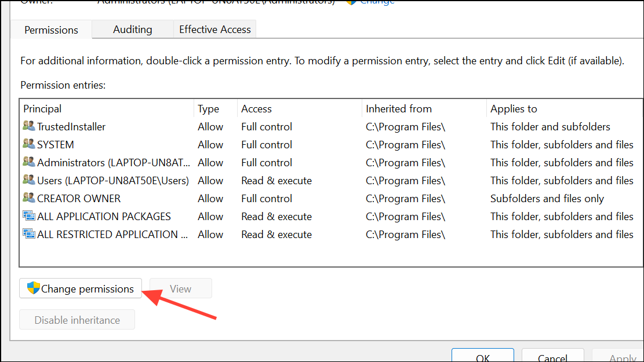The image size is (644, 362).
Task: Click the UAC shield on Change permissions
Action: 32,288
